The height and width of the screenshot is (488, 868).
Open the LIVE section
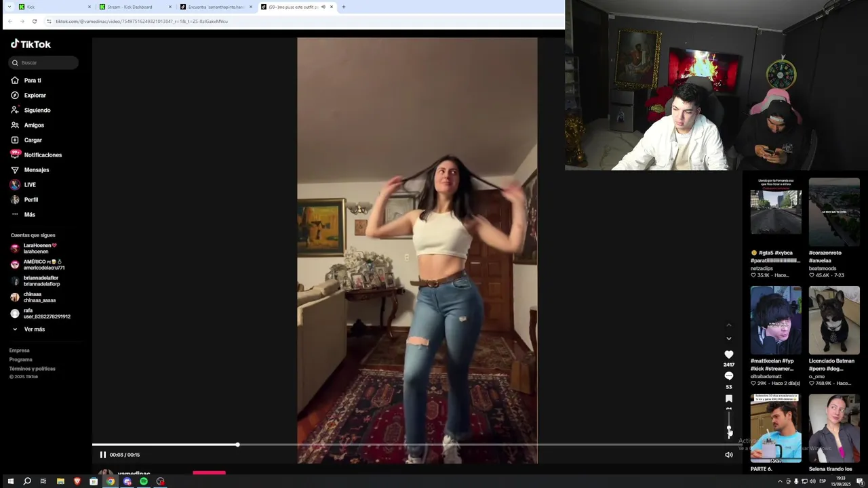point(30,185)
